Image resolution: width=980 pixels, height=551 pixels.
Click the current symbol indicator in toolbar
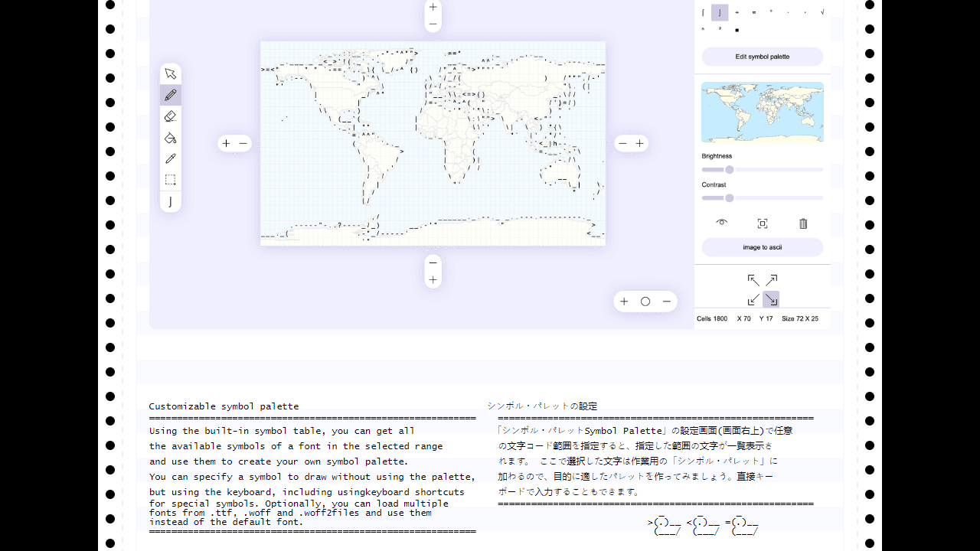(171, 201)
